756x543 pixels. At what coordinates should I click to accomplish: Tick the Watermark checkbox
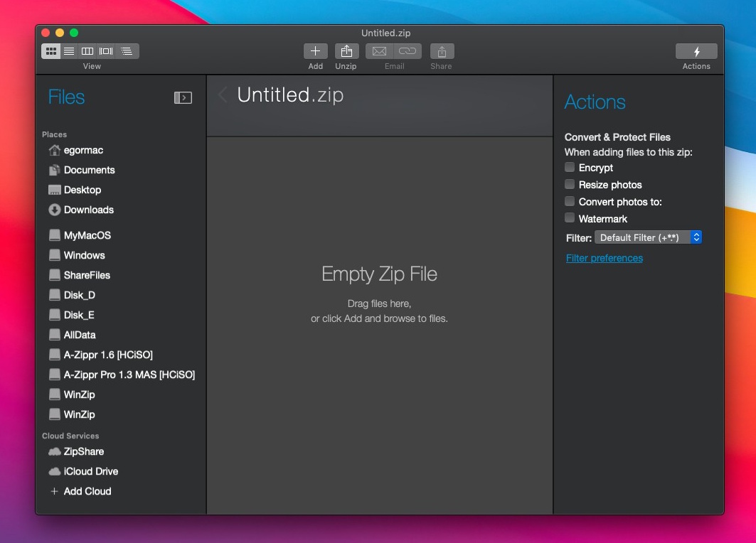(x=570, y=218)
